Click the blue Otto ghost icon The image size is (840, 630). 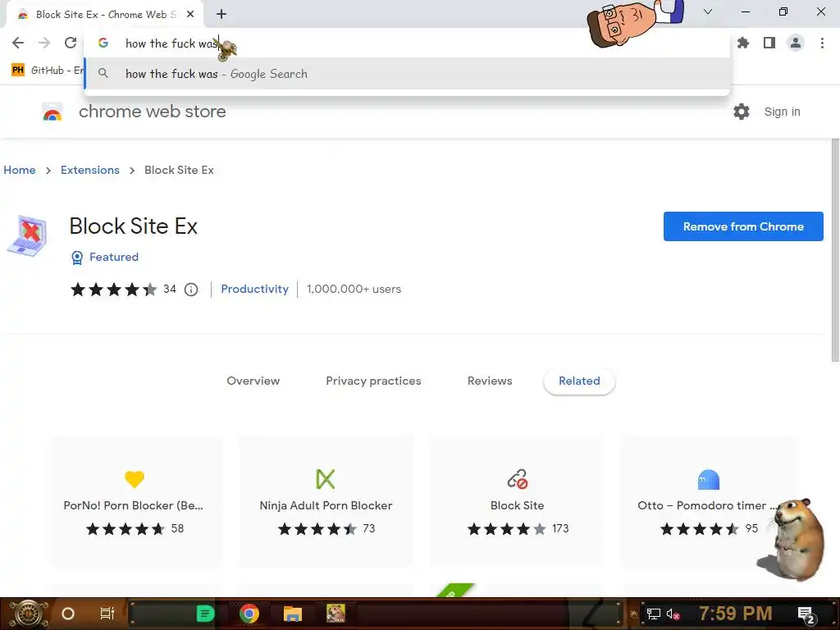pyautogui.click(x=708, y=479)
